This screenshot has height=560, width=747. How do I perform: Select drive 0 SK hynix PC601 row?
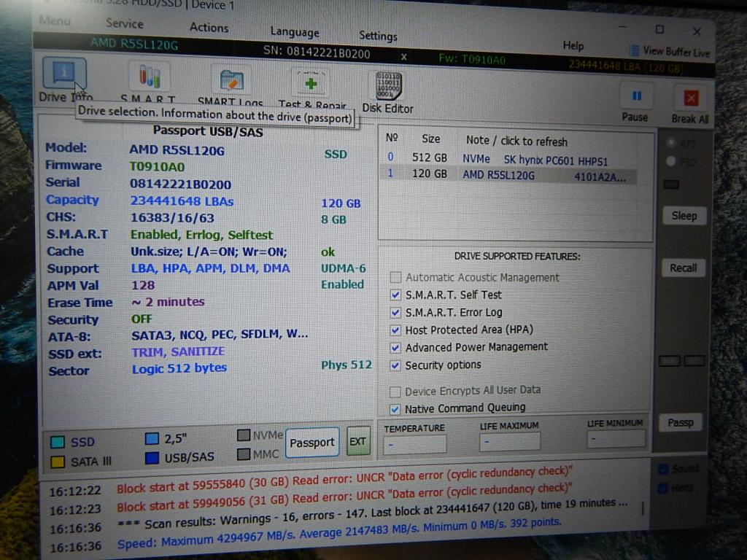[x=508, y=158]
